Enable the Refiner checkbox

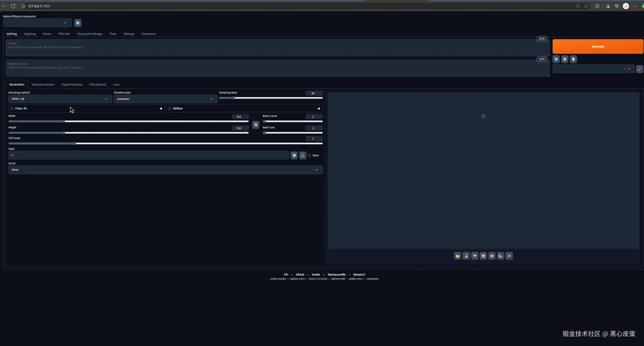pyautogui.click(x=170, y=108)
